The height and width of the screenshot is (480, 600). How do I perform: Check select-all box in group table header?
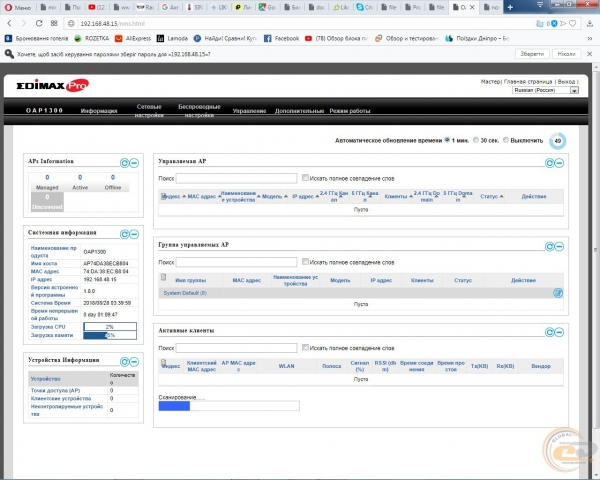click(x=163, y=277)
